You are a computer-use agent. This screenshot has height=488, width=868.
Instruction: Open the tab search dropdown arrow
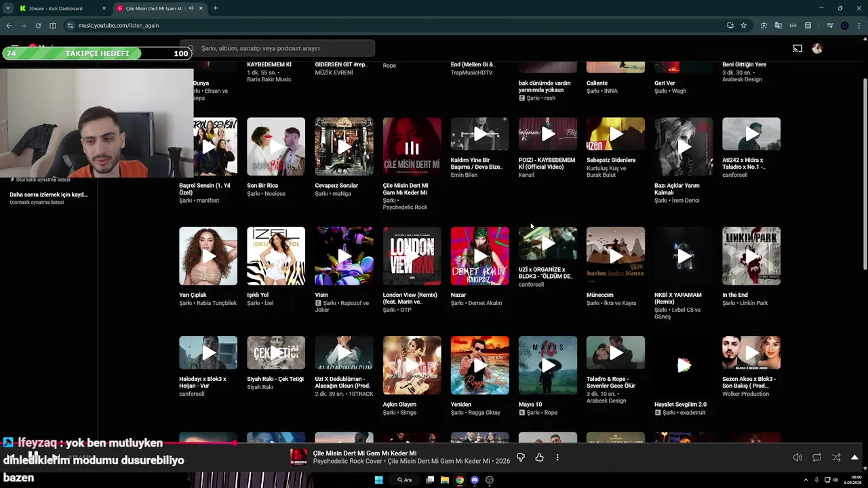7,8
